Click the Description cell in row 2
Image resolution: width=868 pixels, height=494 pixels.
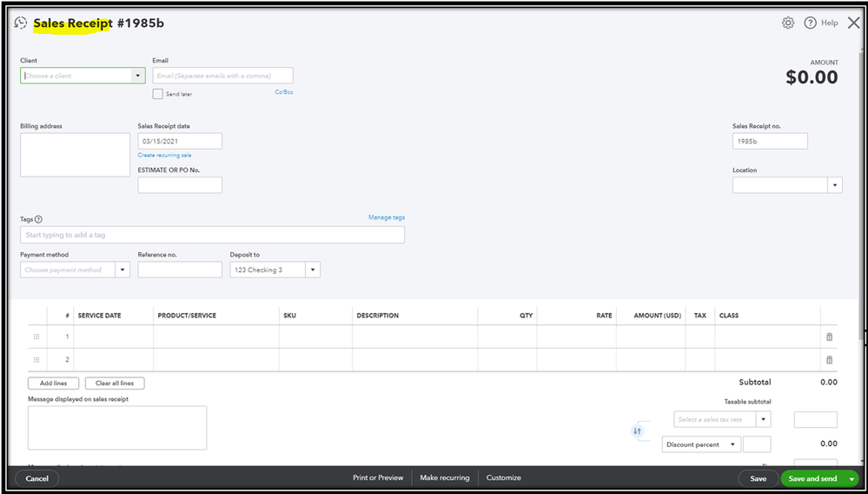pos(415,360)
